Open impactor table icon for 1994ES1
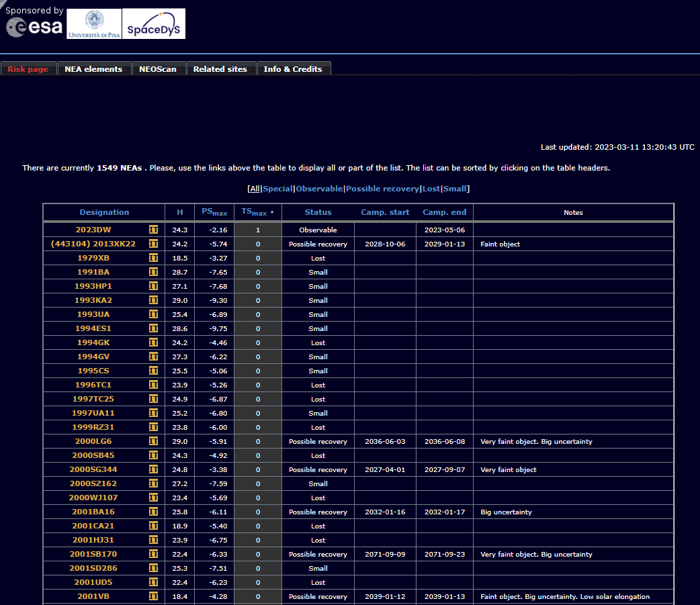Screen dimensions: 700x605 pos(154,328)
